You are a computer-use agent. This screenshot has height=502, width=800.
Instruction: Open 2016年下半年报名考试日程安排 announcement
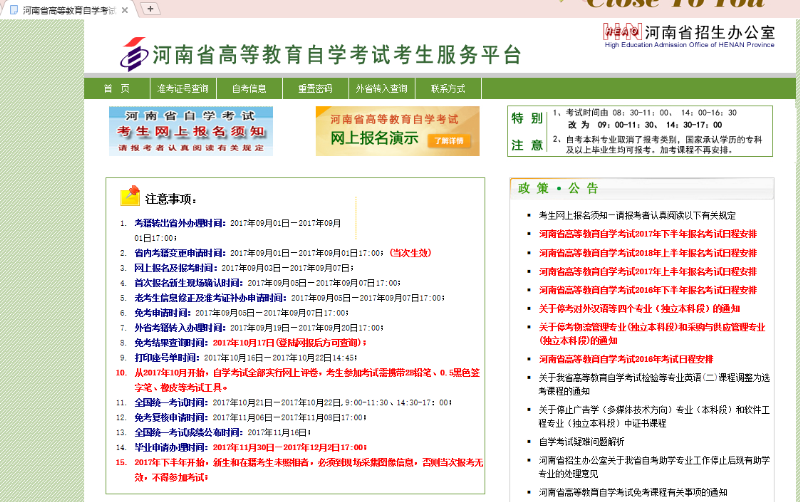click(x=648, y=290)
